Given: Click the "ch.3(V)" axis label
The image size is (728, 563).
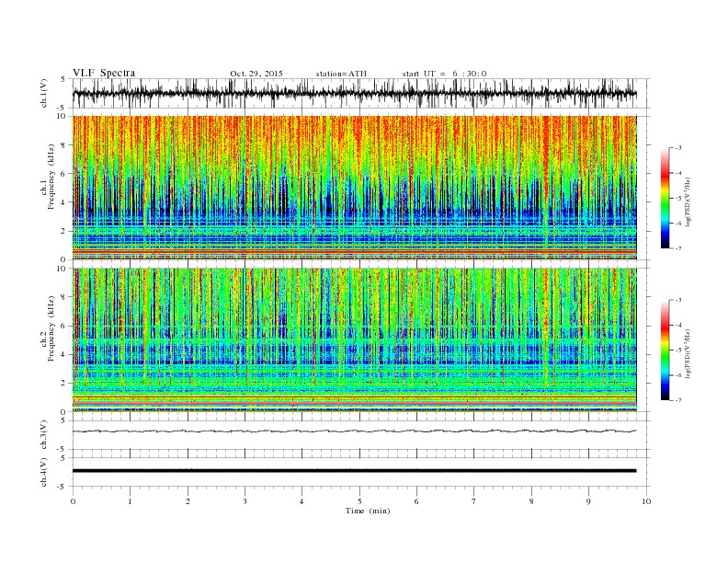Looking at the screenshot, I should (44, 435).
